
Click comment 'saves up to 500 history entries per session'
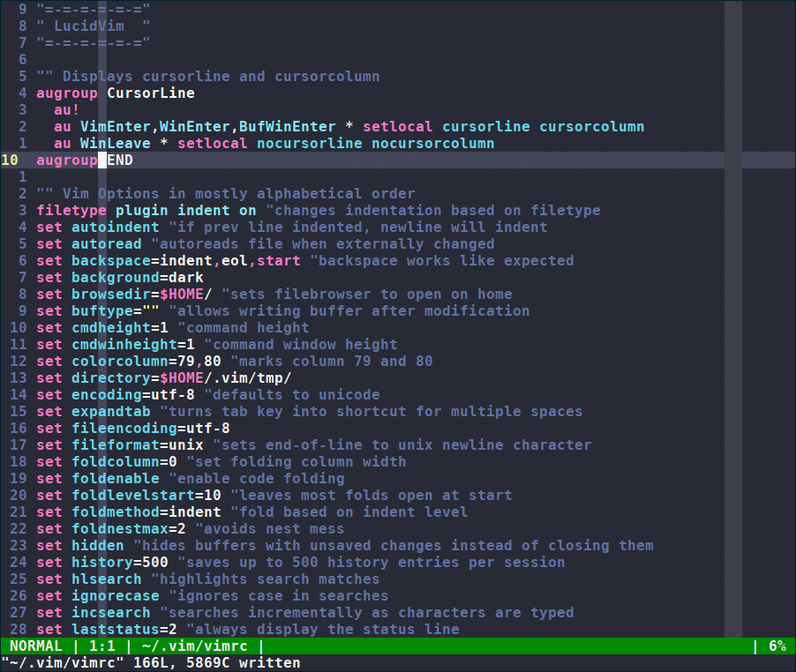point(372,562)
